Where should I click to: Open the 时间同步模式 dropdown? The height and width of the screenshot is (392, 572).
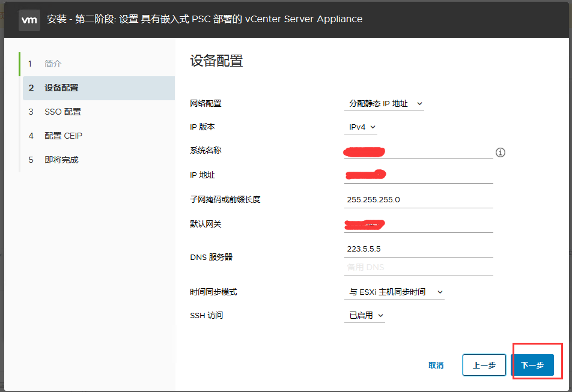coord(394,292)
